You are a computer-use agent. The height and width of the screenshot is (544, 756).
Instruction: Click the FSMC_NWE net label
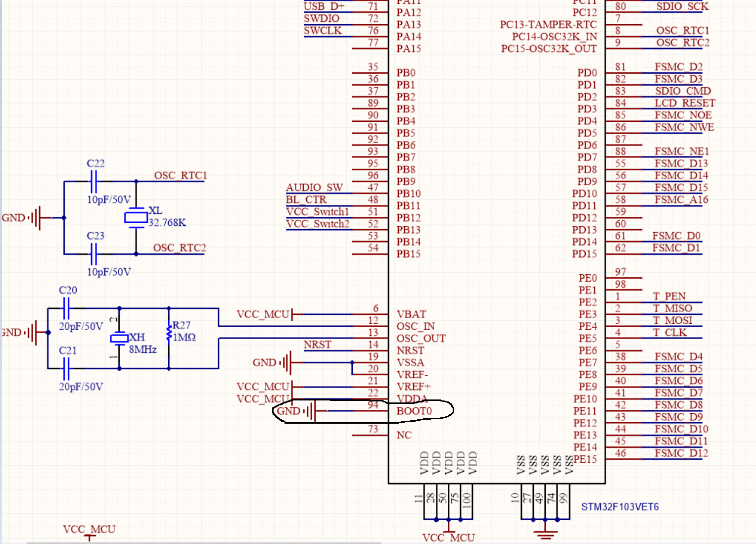pos(685,127)
